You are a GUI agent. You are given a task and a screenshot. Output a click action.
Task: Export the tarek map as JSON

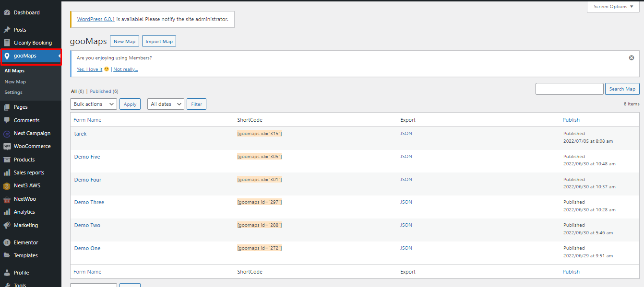pos(406,134)
